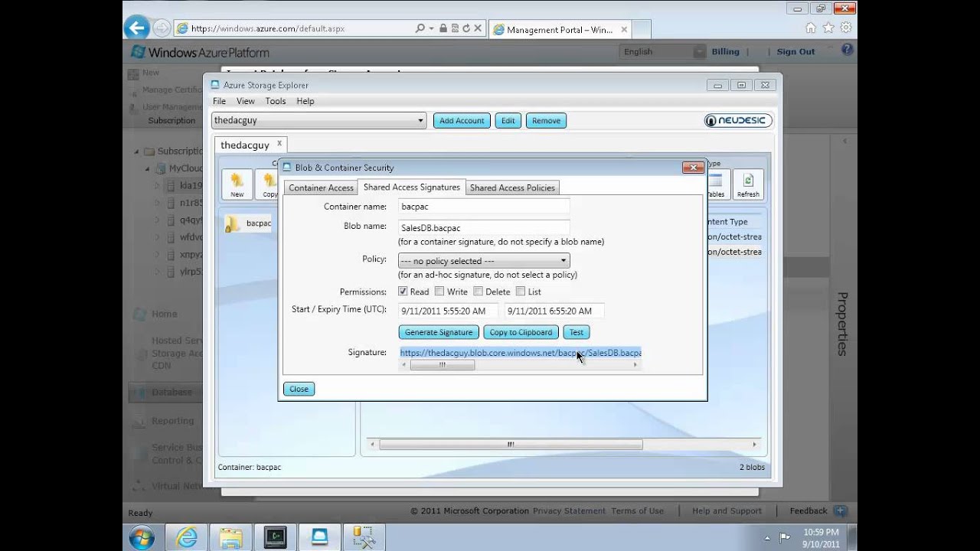Click the Feedback plus icon
The image size is (980, 551).
click(840, 510)
